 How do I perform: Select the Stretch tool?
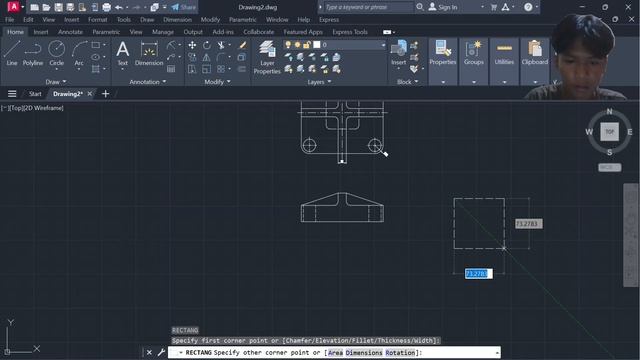pyautogui.click(x=192, y=69)
